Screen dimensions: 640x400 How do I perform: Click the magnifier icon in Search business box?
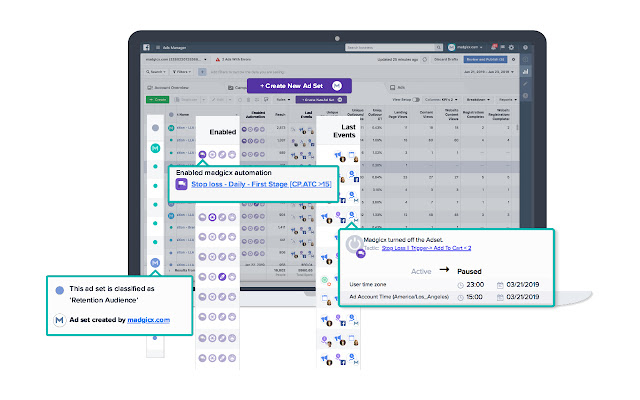tap(438, 47)
